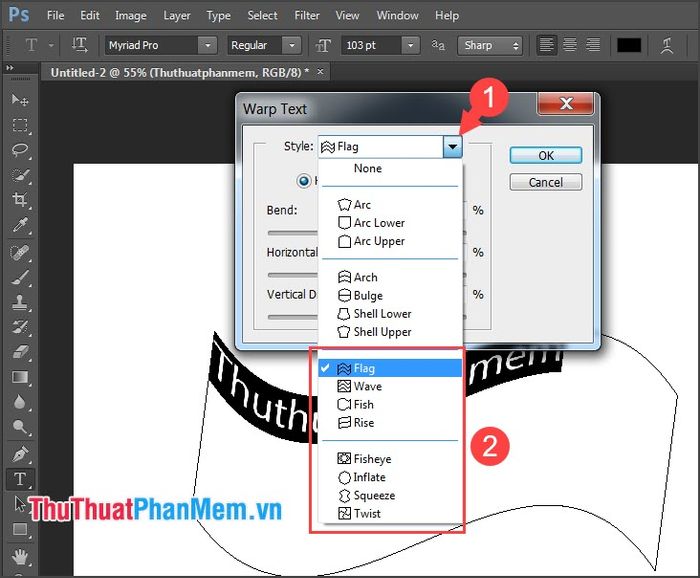Select the Lasso tool
The height and width of the screenshot is (578, 700).
[20, 150]
